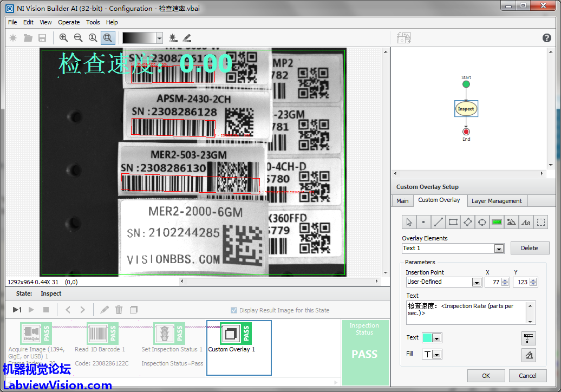Open the Tools menu
Screen dimensions: 561x392
click(93, 22)
